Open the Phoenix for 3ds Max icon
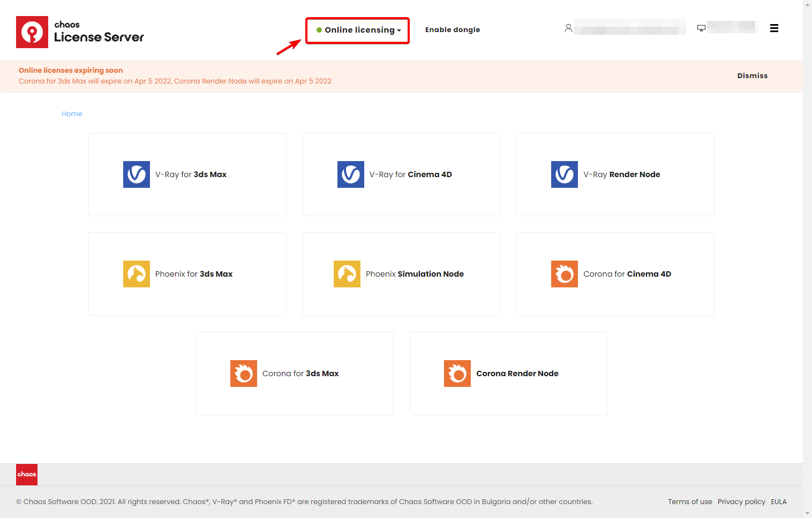 [137, 274]
